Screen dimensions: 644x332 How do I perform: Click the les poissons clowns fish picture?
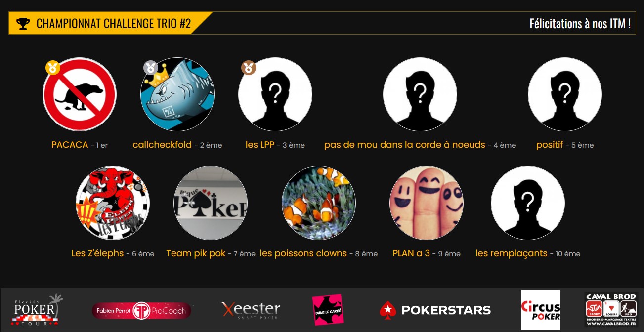tap(319, 203)
